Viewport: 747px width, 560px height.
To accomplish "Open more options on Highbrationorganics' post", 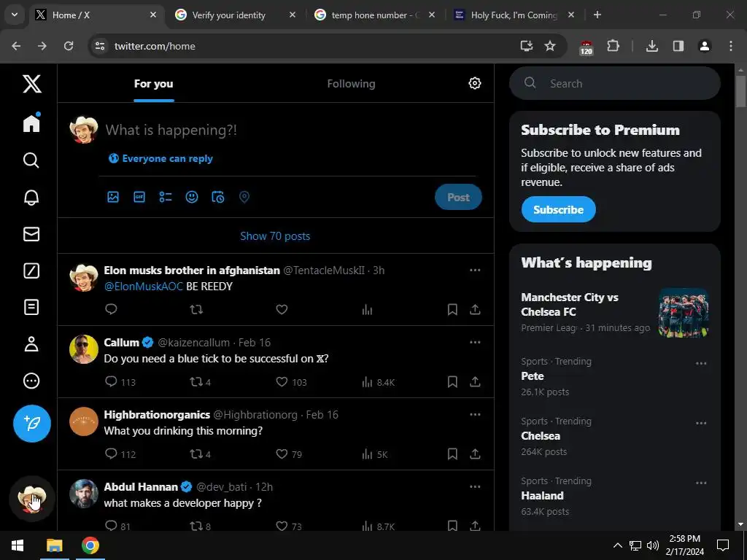I will click(475, 414).
